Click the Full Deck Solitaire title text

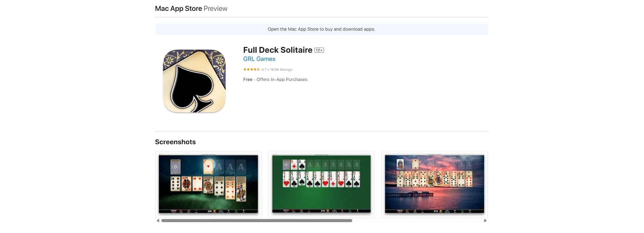coord(278,50)
